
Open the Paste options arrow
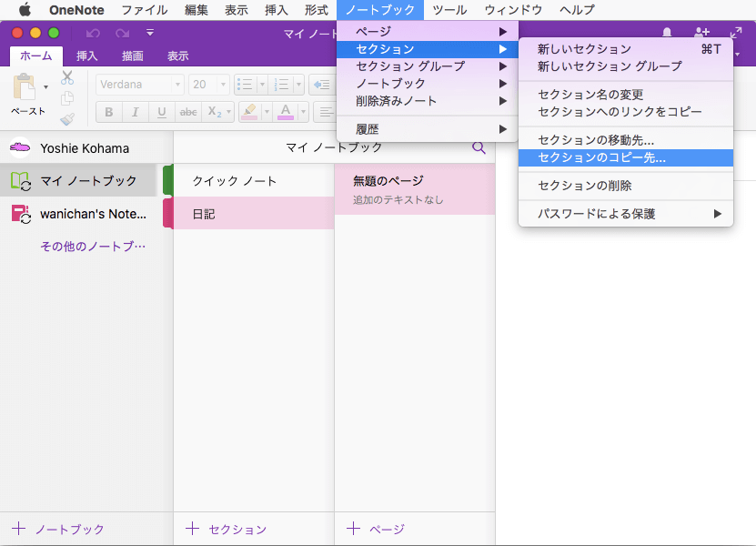click(x=45, y=87)
